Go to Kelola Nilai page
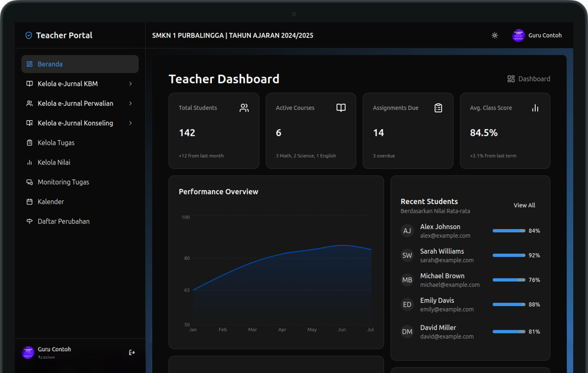The height and width of the screenshot is (373, 588). tap(54, 162)
